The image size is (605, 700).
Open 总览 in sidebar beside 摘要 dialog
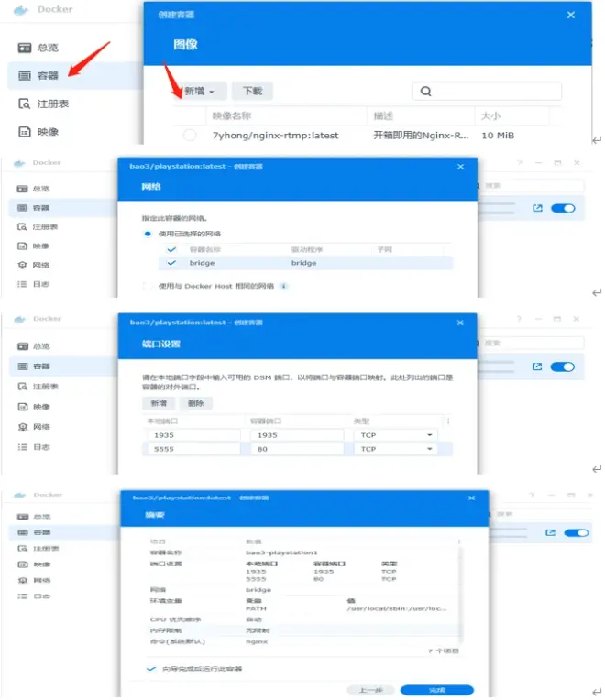(34, 517)
